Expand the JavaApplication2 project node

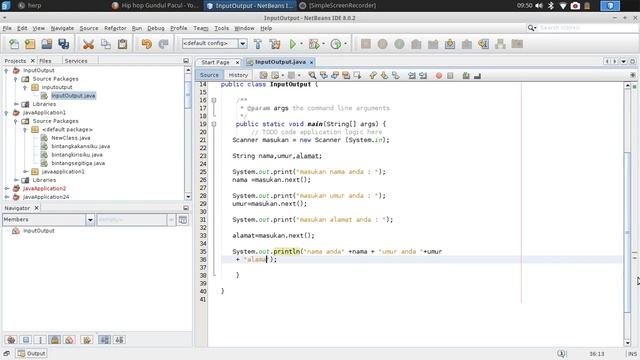click(x=7, y=189)
